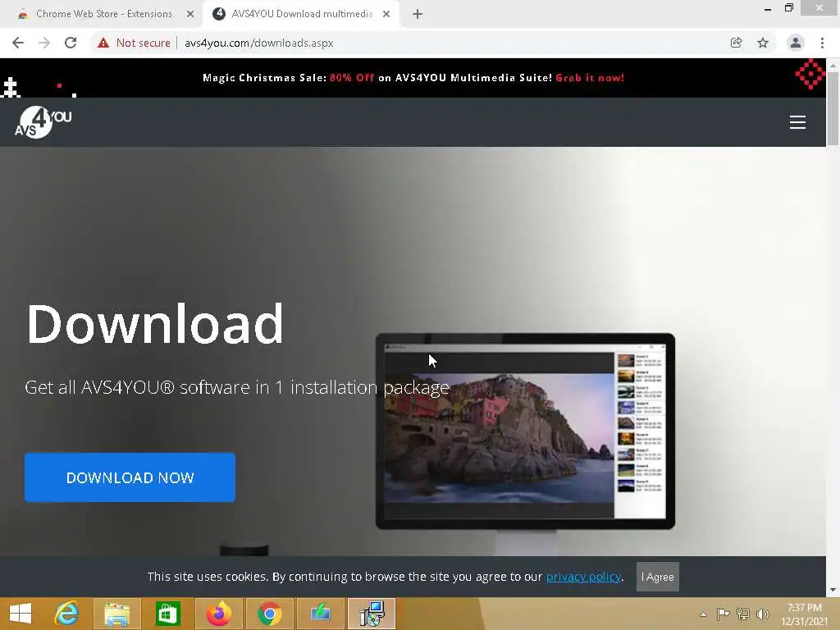Click the Not secure warning icon
Screen dimensions: 840x630
click(103, 43)
